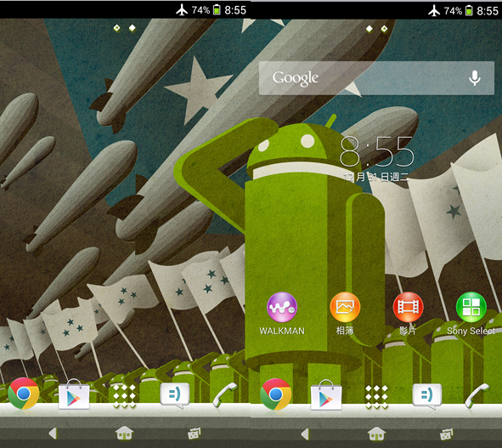The width and height of the screenshot is (502, 448).
Task: Tap Home navigation button on right screen
Action: pyautogui.click(x=376, y=434)
